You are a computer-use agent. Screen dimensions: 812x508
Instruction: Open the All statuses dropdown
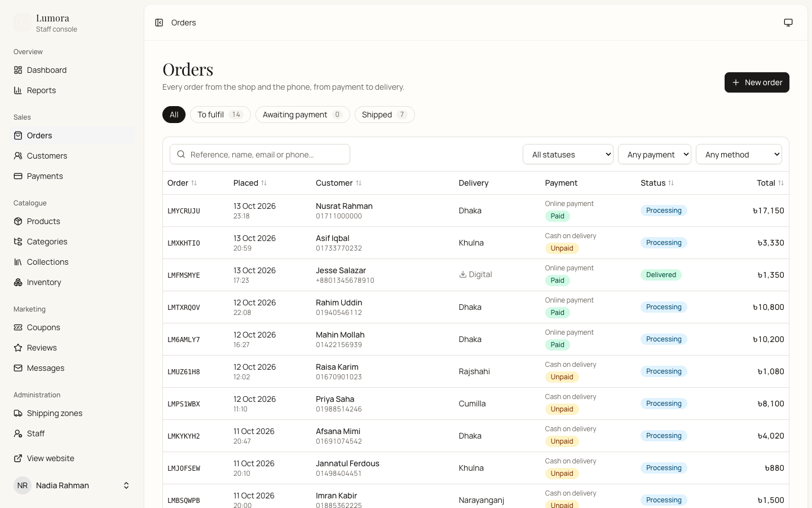point(568,154)
